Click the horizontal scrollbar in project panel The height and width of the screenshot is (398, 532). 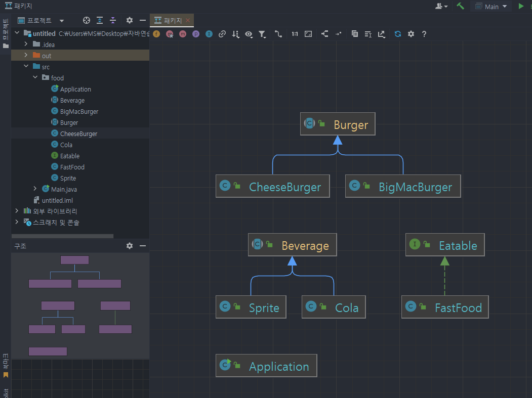click(x=62, y=236)
